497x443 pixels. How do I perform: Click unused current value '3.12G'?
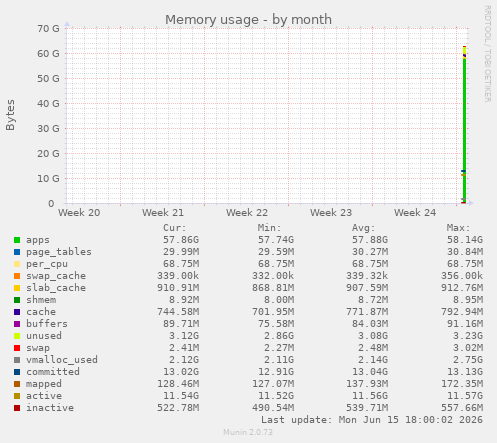[184, 336]
